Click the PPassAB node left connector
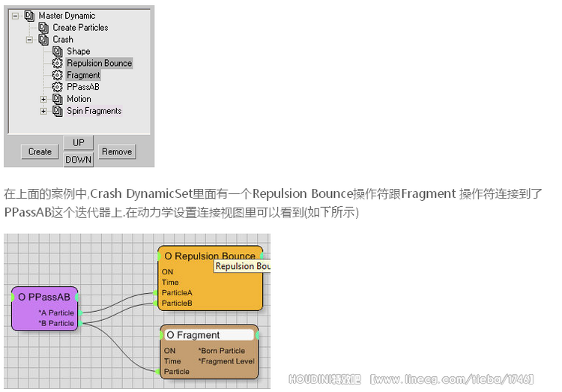This screenshot has width=562, height=392. 13,298
